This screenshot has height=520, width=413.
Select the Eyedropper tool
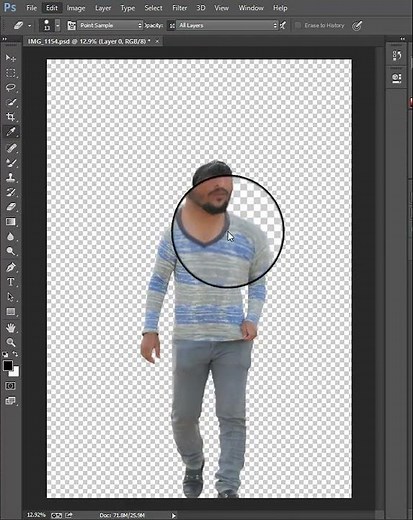pos(10,132)
